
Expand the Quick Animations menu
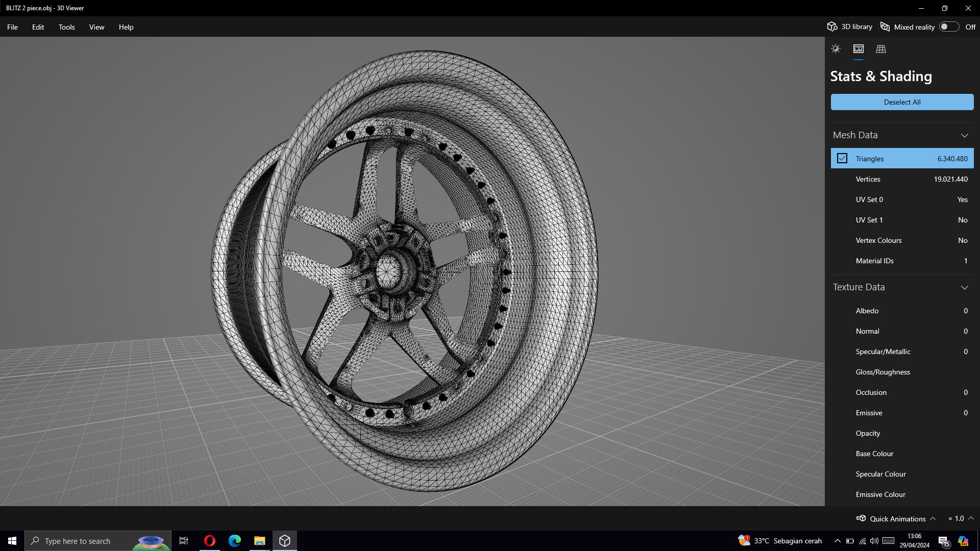pyautogui.click(x=933, y=518)
